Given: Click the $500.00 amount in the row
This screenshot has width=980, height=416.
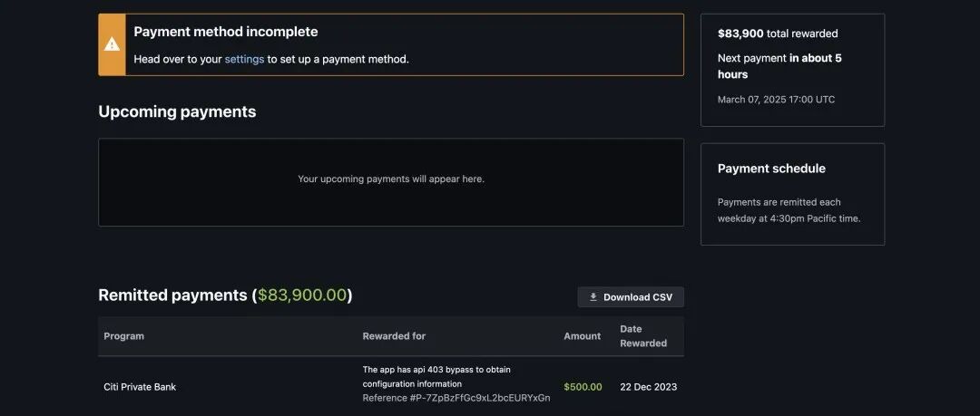Looking at the screenshot, I should point(583,387).
